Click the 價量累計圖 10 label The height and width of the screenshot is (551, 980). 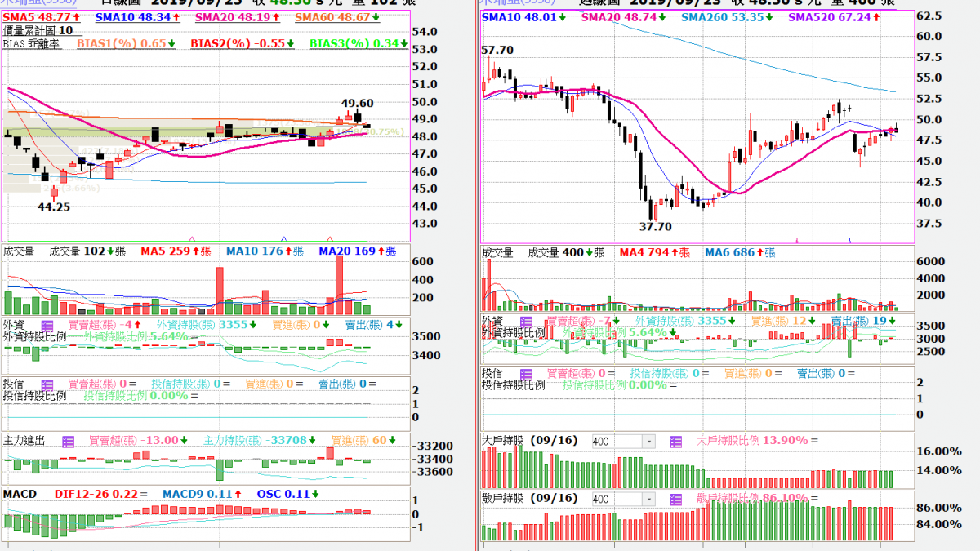point(38,29)
